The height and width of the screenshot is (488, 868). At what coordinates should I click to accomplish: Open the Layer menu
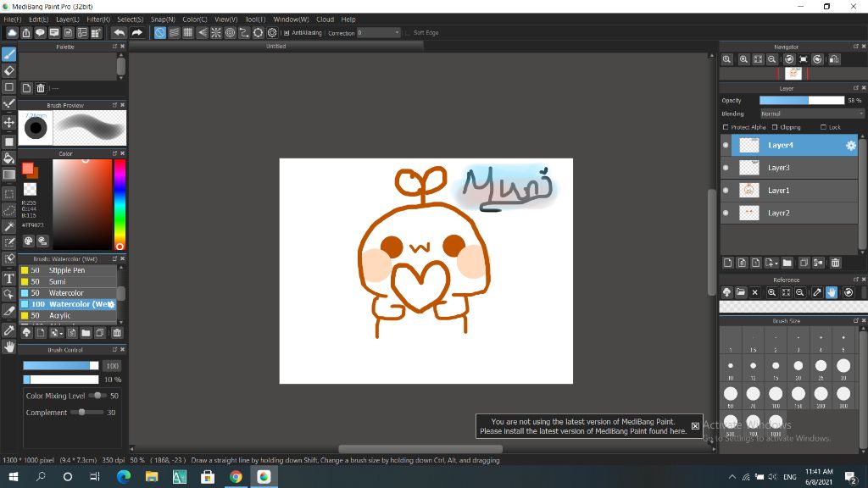tap(68, 19)
